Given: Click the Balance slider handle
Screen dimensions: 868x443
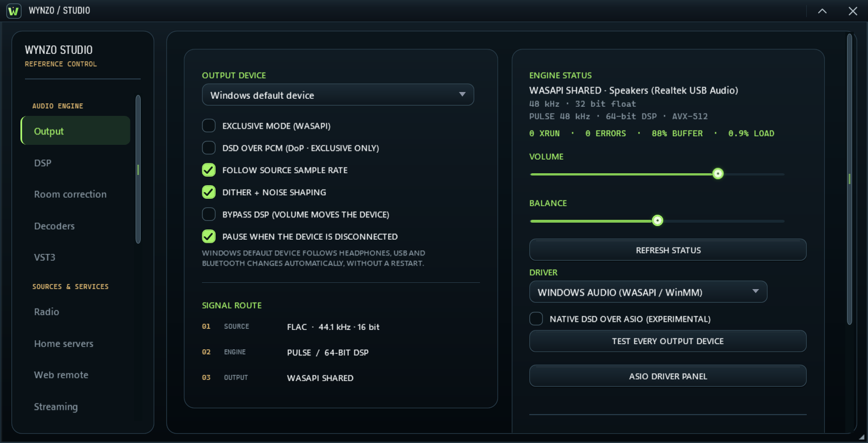Looking at the screenshot, I should tap(658, 220).
